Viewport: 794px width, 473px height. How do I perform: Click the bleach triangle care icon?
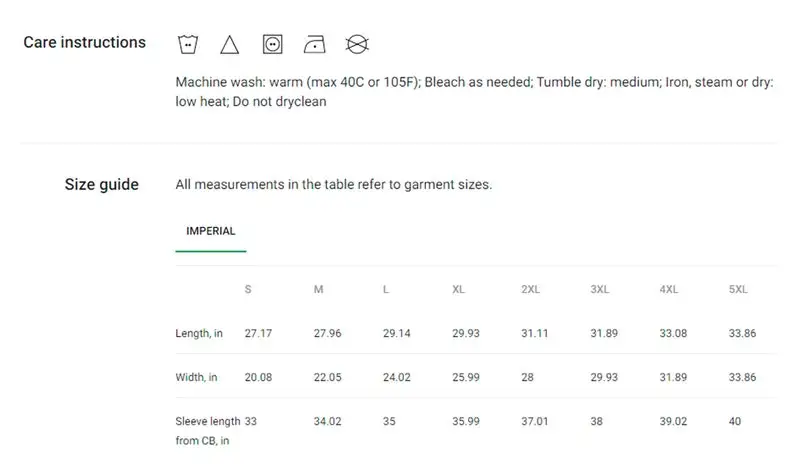229,45
